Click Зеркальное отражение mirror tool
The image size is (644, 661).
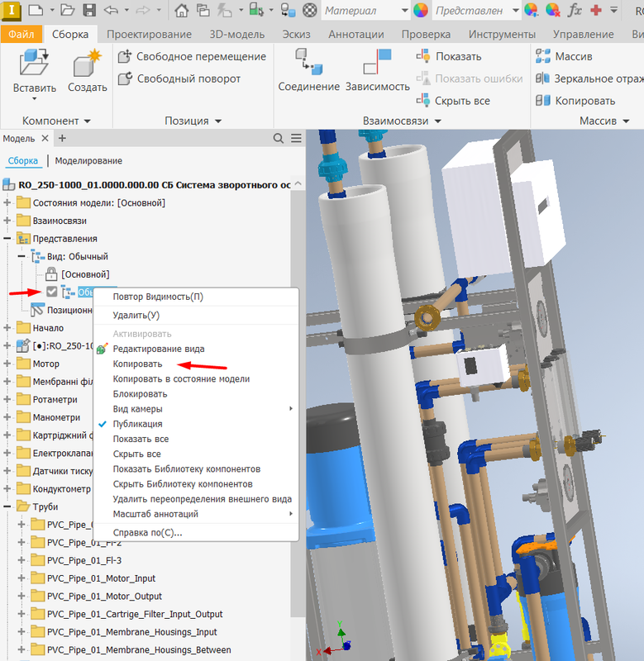(x=589, y=78)
